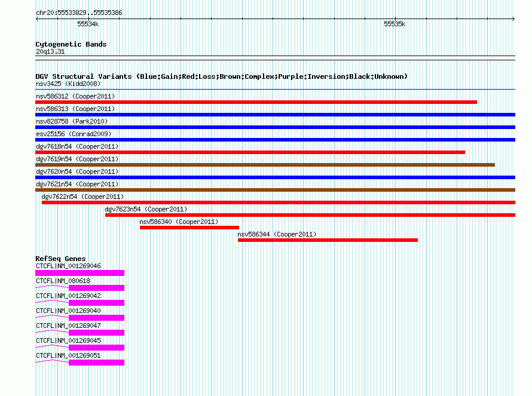This screenshot has width=532, height=396.
Task: Click the CTCFL|NM_001269046 magenta gene bar
Action: coord(80,273)
